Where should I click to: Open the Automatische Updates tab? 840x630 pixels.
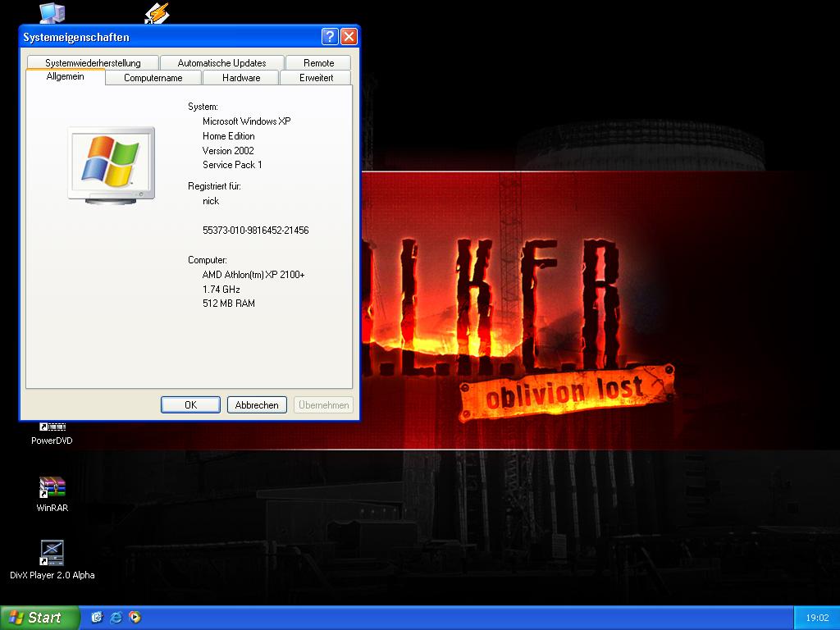coord(221,62)
